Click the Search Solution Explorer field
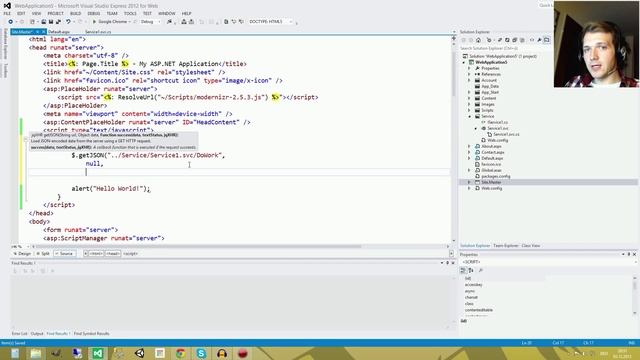 (x=505, y=48)
